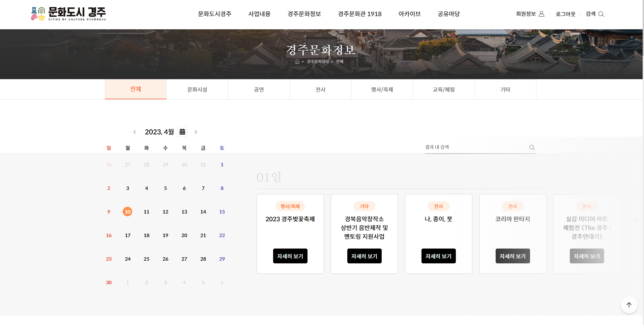The image size is (644, 325).
Task: Click the 문화도시 경주 logo
Action: [68, 14]
